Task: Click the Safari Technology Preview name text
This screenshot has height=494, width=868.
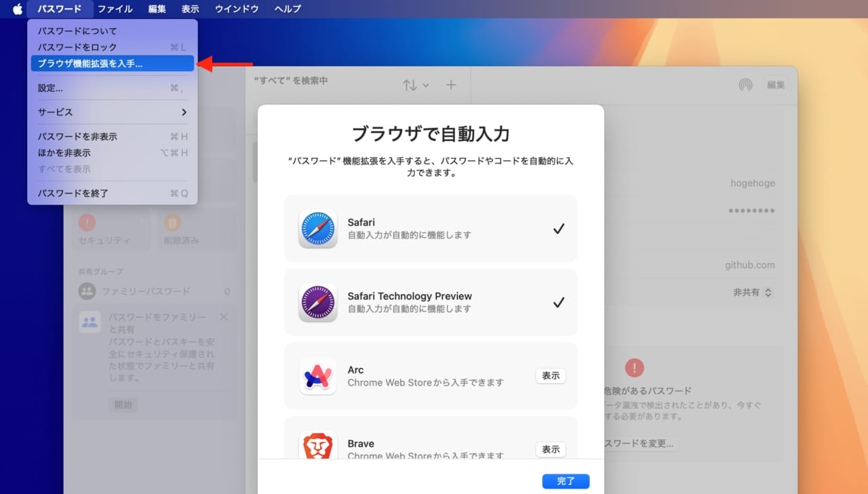Action: click(410, 296)
